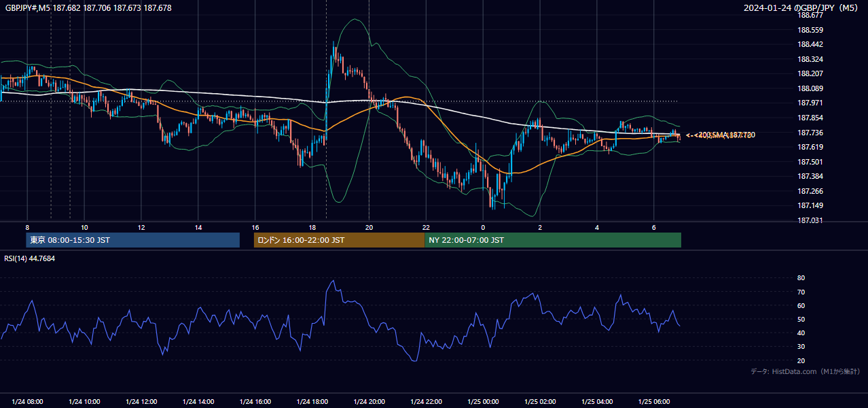Click the 188.207 price axis label
Viewport: 868px width, 408px height.
(x=810, y=73)
